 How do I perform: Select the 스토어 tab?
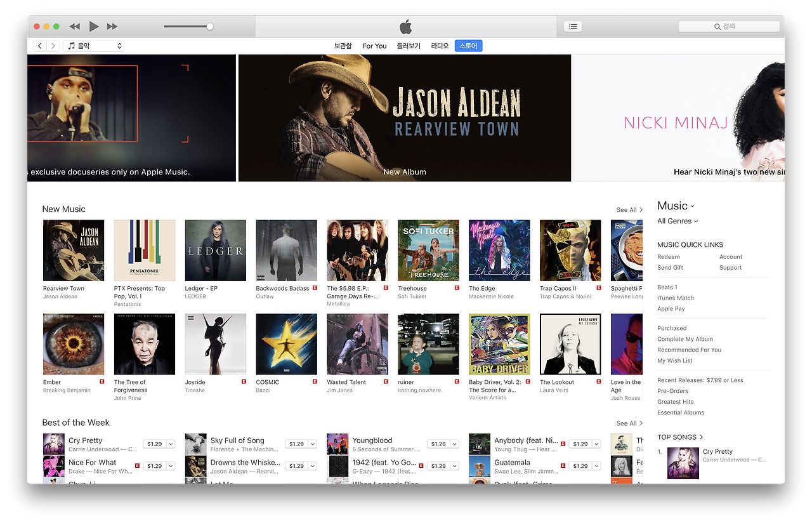pos(468,46)
